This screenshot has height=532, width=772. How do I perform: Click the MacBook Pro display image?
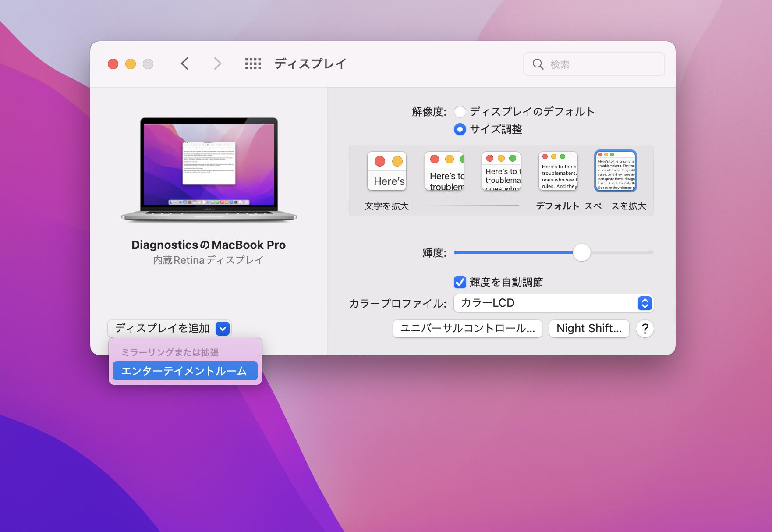pos(209,169)
